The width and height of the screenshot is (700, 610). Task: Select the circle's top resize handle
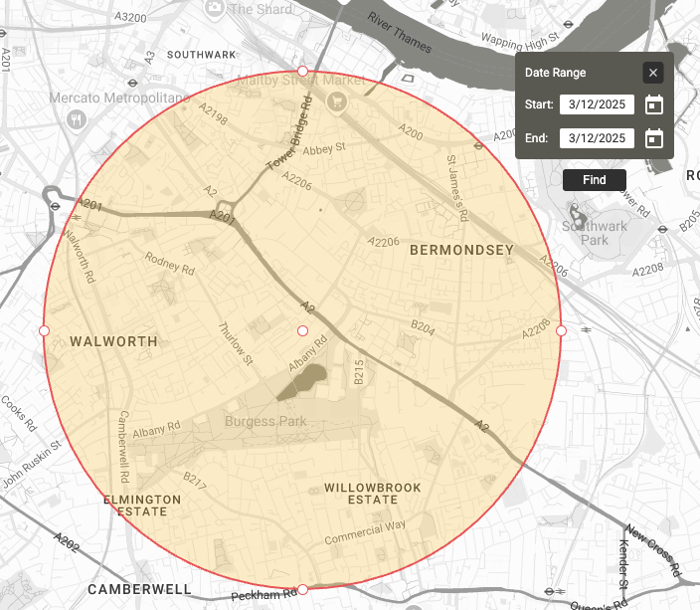click(303, 71)
